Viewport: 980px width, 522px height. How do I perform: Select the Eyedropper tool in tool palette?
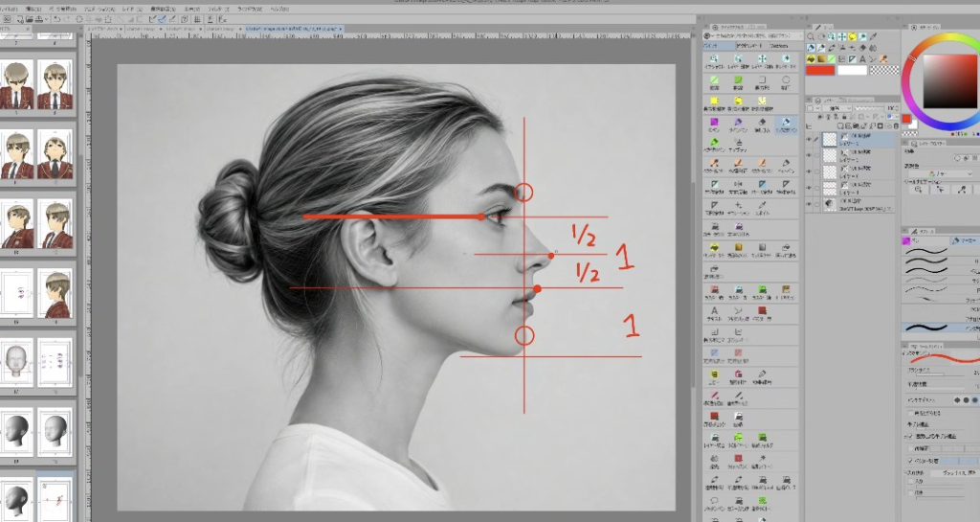874,37
